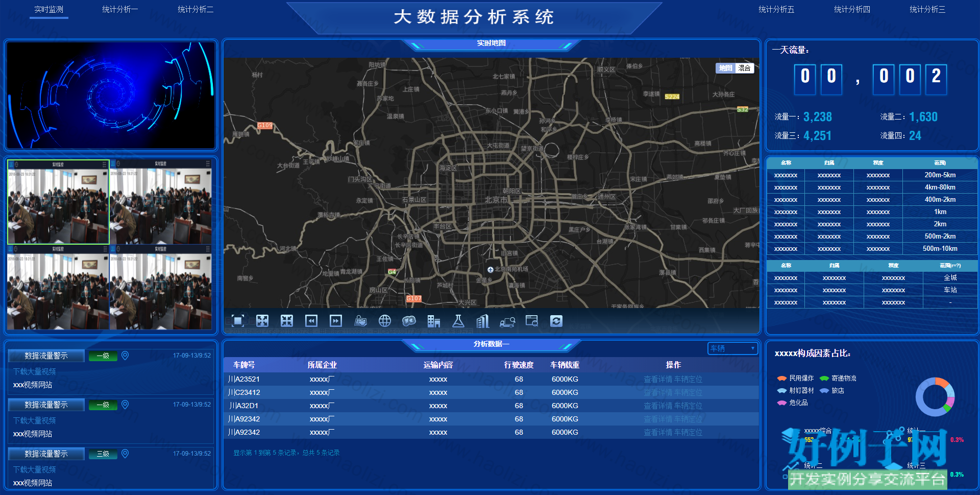Select the bottom-right surveillance video feed
The height and width of the screenshot is (495, 980).
coord(161,287)
